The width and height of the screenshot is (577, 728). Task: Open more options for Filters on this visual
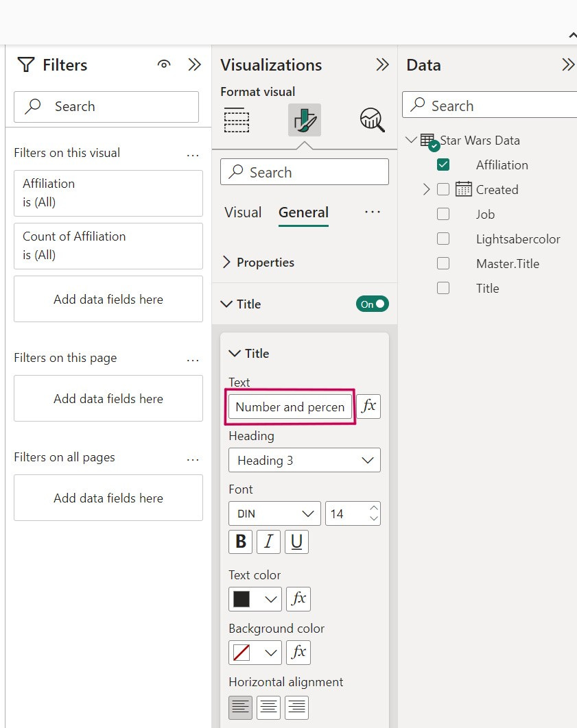[x=193, y=155]
